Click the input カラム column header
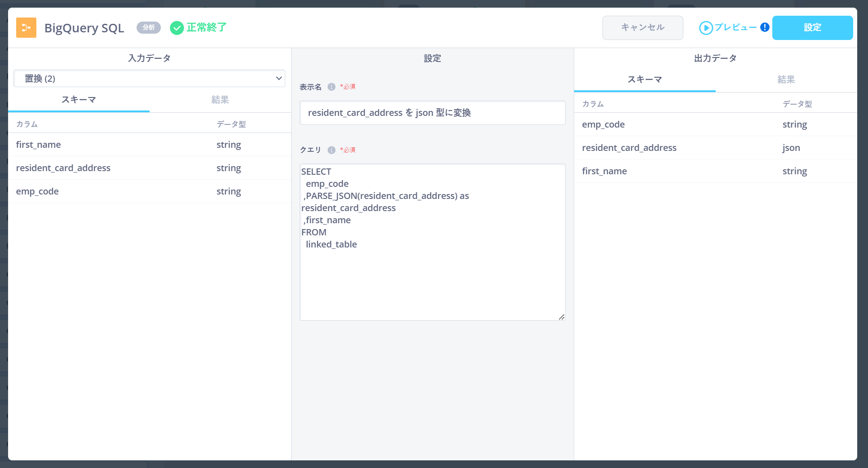Image resolution: width=868 pixels, height=468 pixels. click(27, 124)
